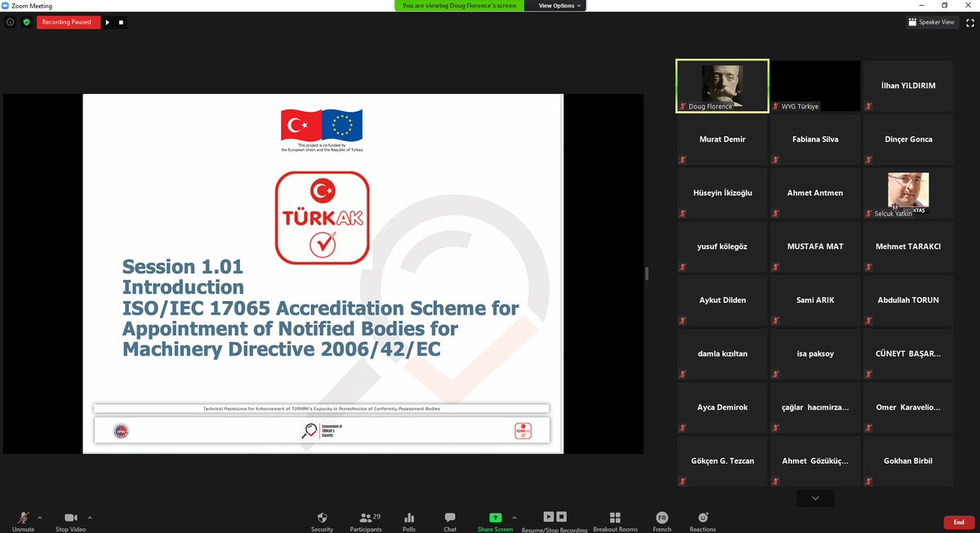980x533 pixels.
Task: Select MUSTAFA MAT participant tile
Action: click(815, 247)
